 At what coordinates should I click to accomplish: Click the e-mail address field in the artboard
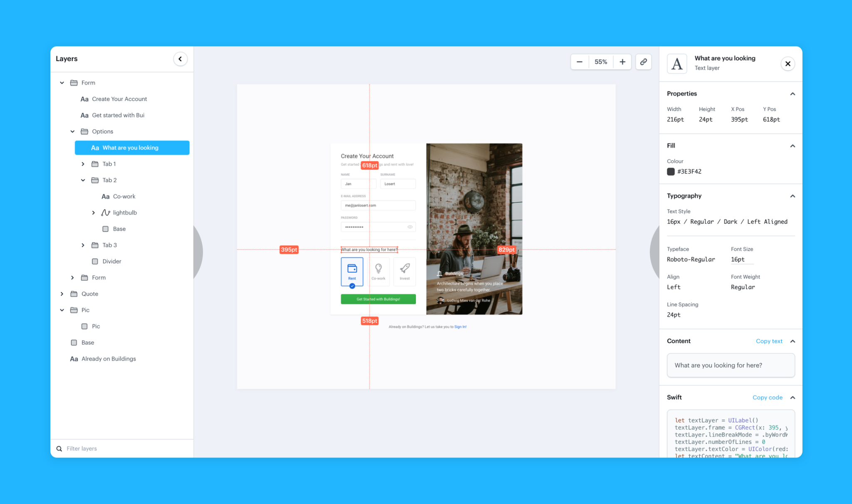tap(378, 205)
